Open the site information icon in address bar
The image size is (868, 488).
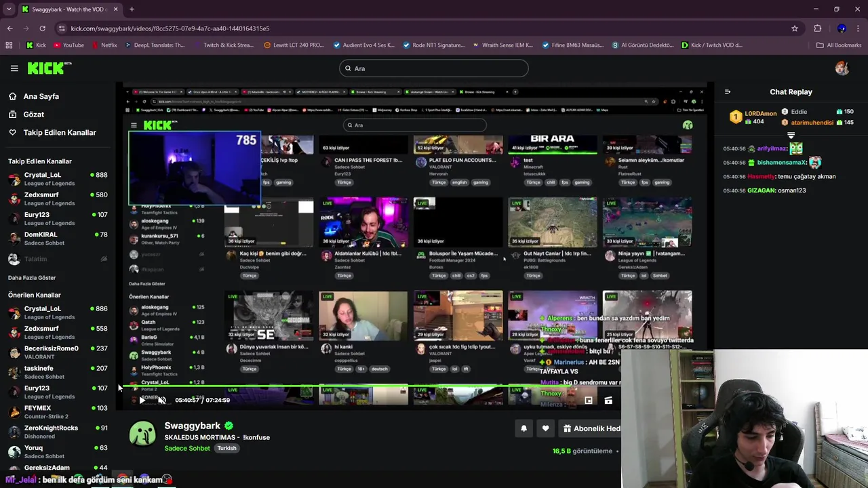[x=62, y=28]
